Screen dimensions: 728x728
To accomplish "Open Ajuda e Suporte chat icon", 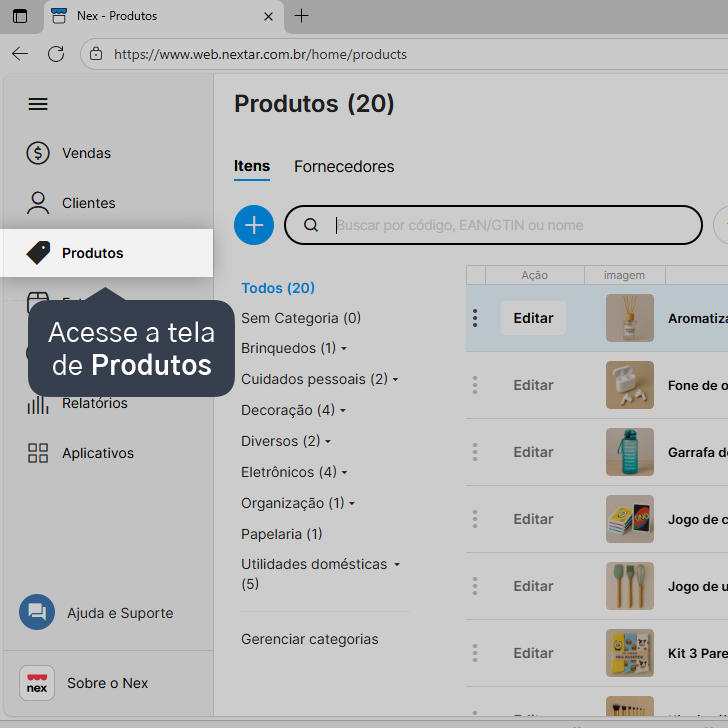I will [37, 612].
